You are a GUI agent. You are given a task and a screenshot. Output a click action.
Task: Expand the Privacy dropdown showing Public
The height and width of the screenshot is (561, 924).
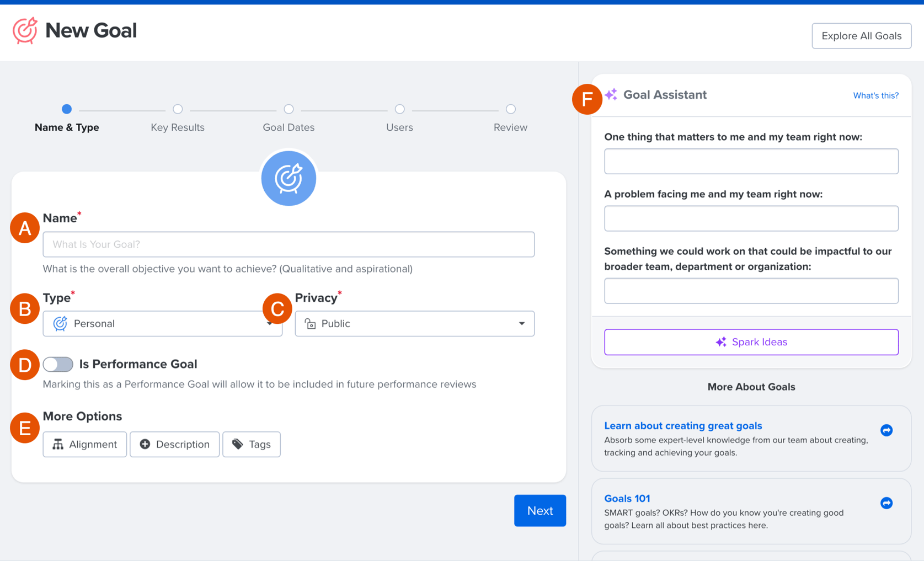click(414, 324)
